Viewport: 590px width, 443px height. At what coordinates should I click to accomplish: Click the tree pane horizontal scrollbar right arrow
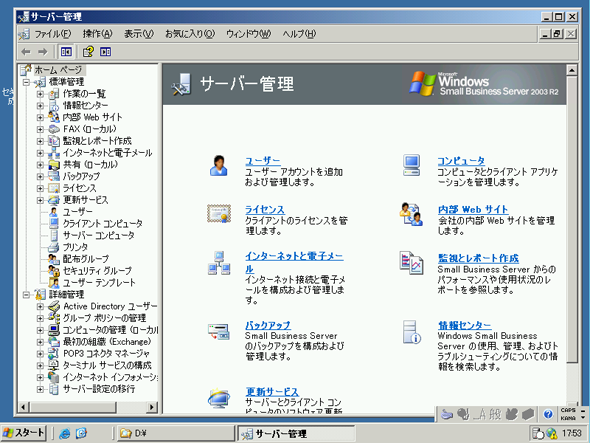click(x=152, y=407)
